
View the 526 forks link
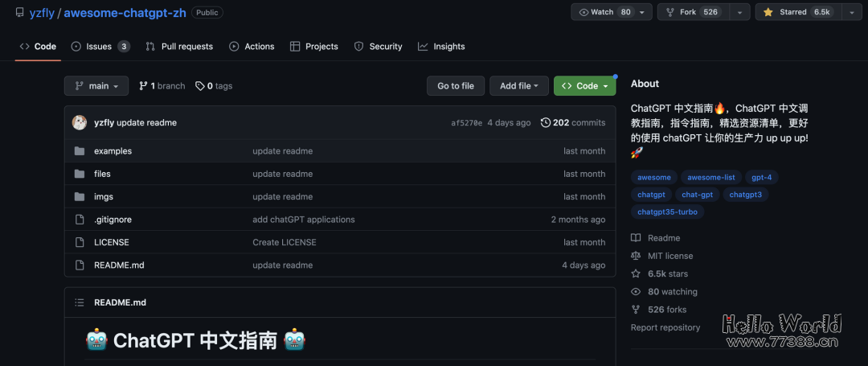point(659,310)
